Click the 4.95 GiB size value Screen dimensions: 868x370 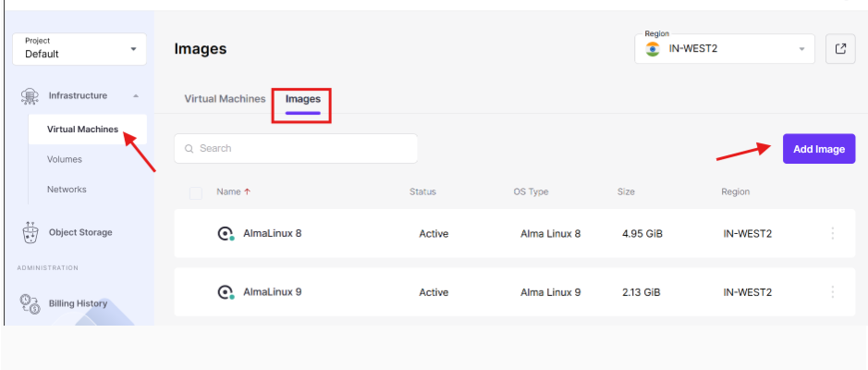[642, 234]
